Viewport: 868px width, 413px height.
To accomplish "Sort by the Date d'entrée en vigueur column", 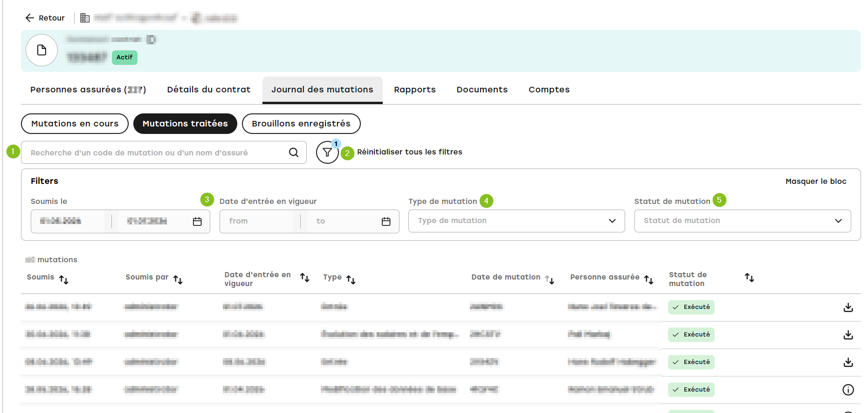I will pyautogui.click(x=305, y=278).
